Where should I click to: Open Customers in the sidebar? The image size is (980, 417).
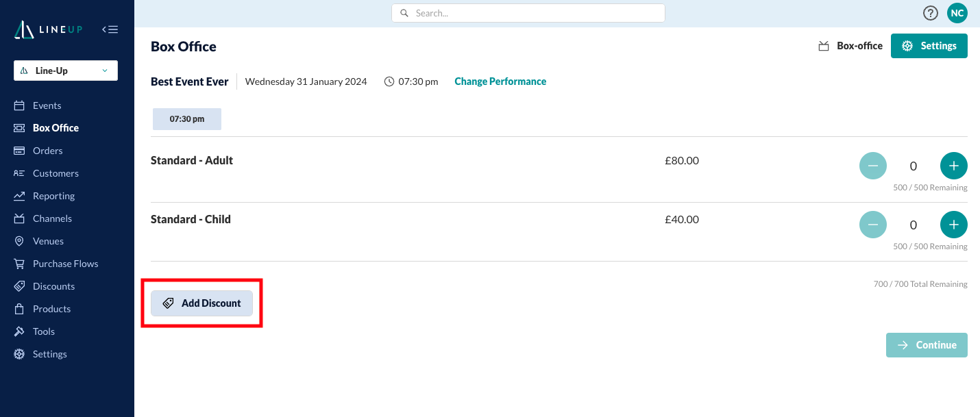pyautogui.click(x=56, y=173)
